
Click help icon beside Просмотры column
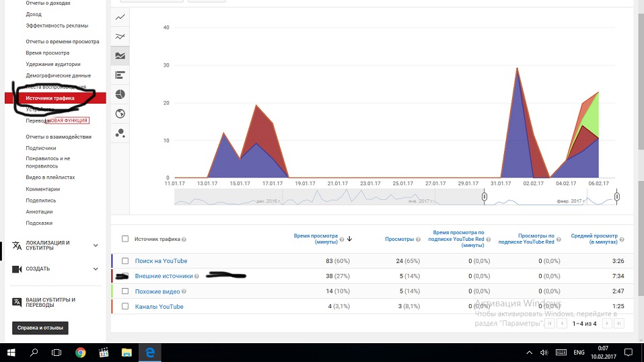coord(418,239)
